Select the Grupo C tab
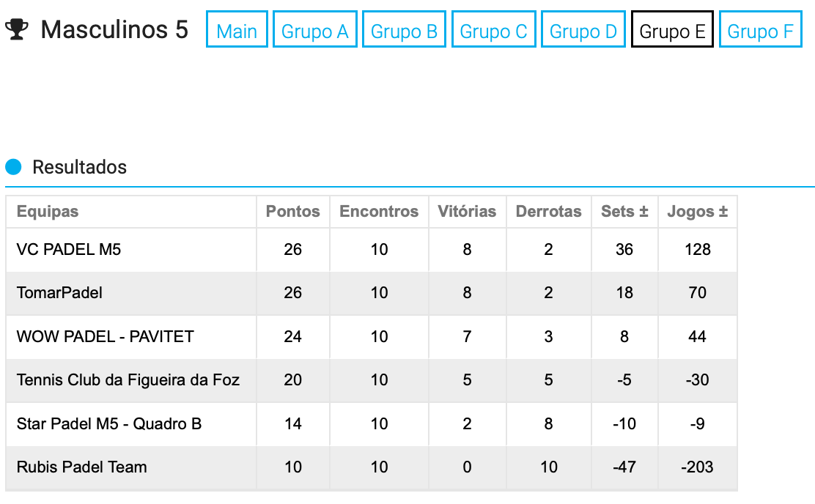This screenshot has width=815, height=504. click(494, 29)
